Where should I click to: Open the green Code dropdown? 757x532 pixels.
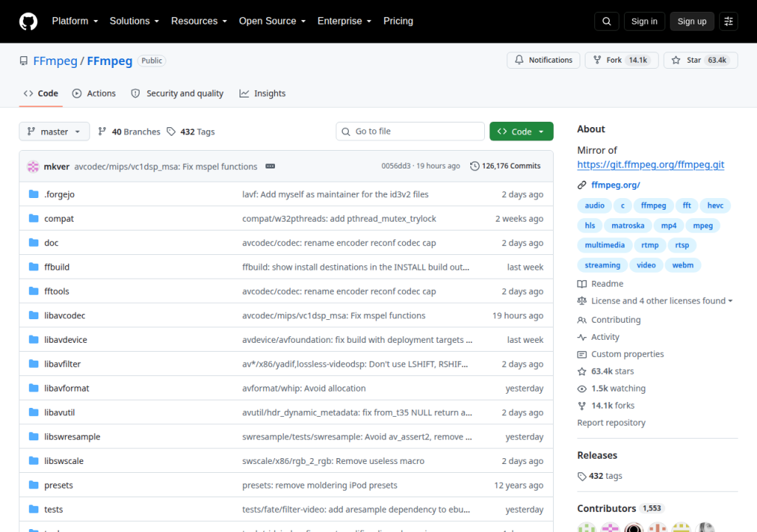tap(521, 132)
